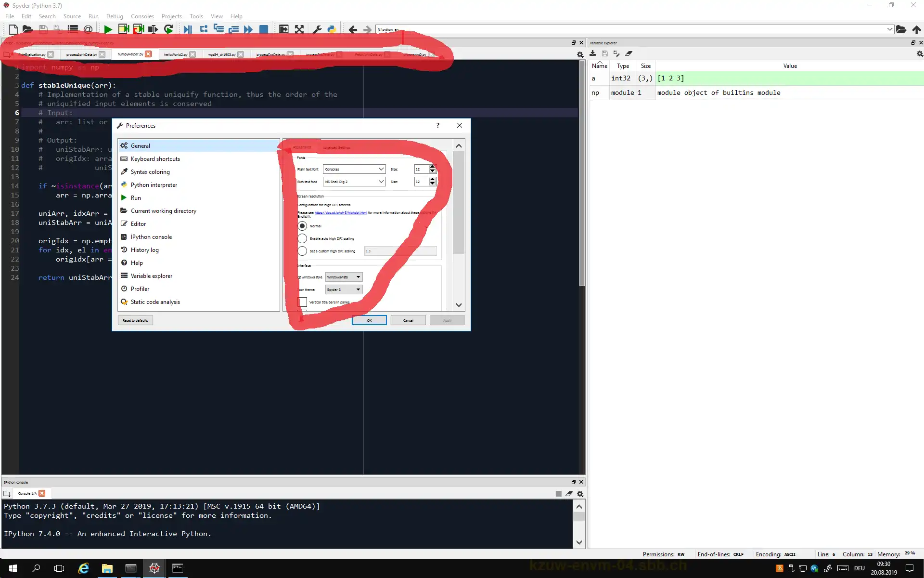The width and height of the screenshot is (924, 578).
Task: Stop debugging with the blue square icon
Action: tap(264, 29)
